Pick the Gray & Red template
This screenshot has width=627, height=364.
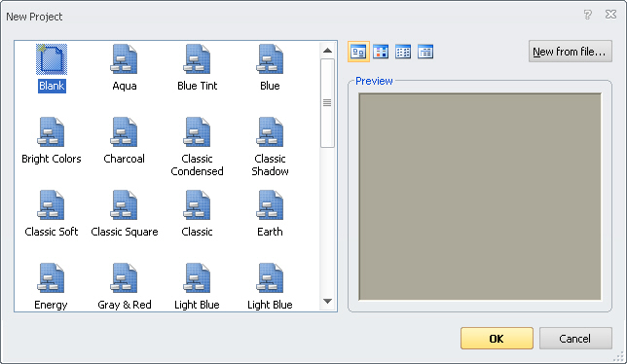tap(124, 287)
